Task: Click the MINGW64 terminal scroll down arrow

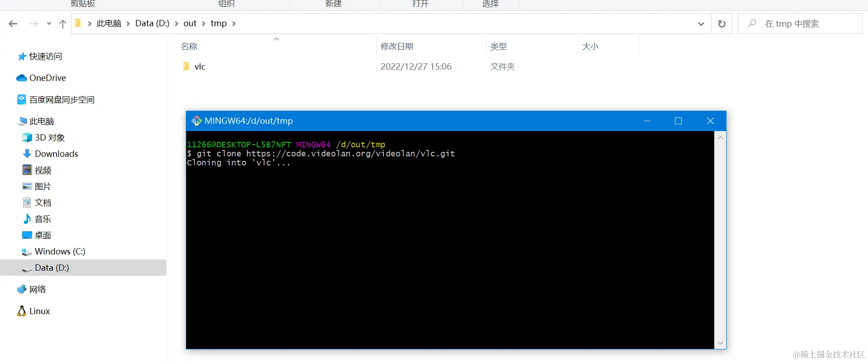Action: (721, 343)
